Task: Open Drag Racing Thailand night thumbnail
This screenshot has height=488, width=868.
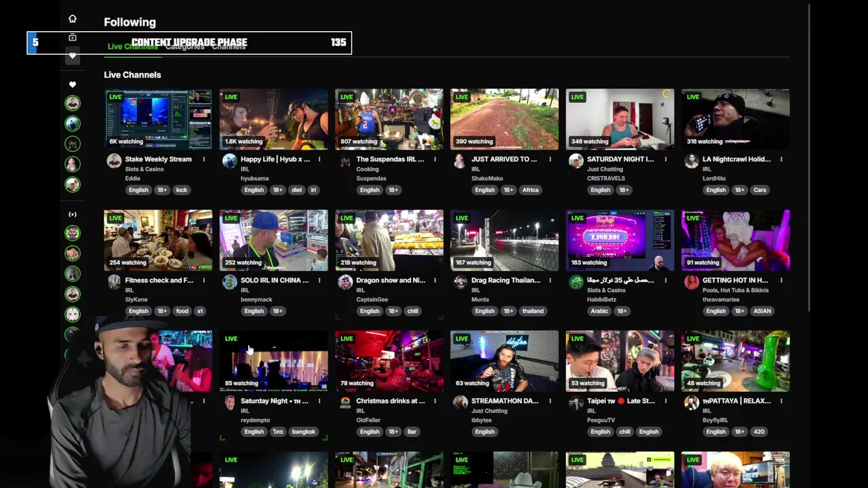Action: point(505,240)
